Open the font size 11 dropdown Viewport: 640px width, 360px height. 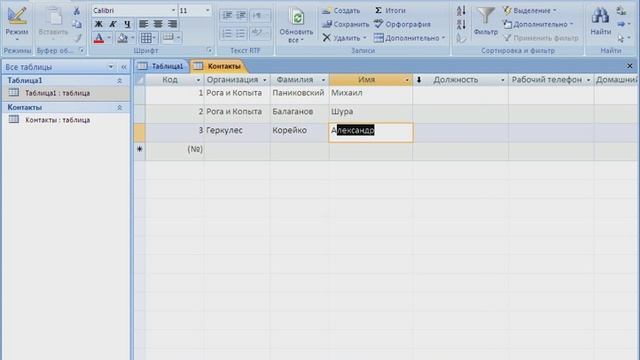207,11
